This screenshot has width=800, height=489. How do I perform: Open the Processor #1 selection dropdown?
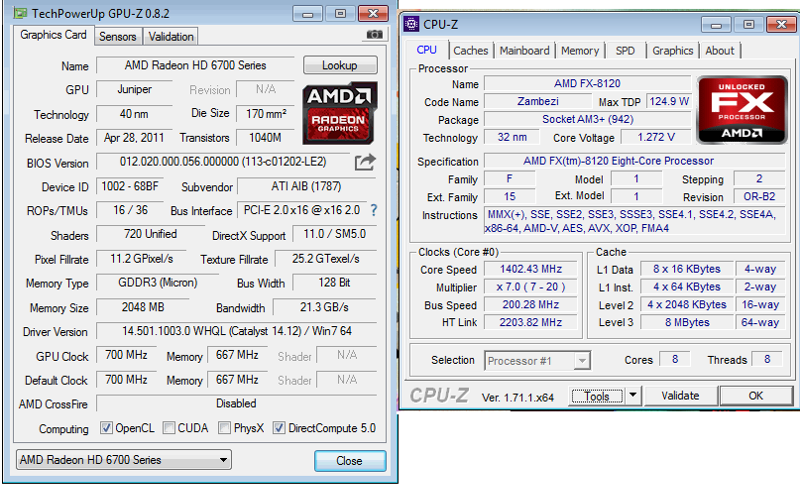[537, 361]
